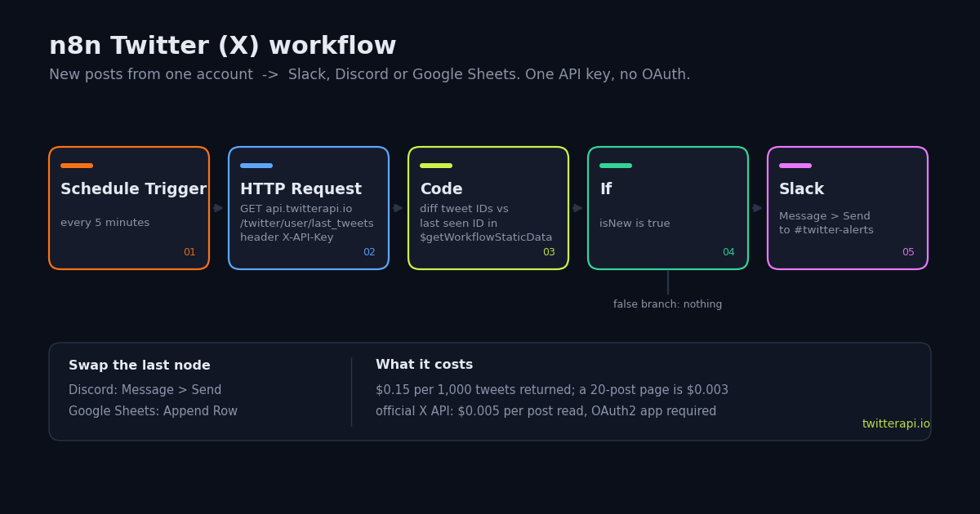
Task: Click 'Google Sheets: Append Row' line
Action: pyautogui.click(x=154, y=411)
